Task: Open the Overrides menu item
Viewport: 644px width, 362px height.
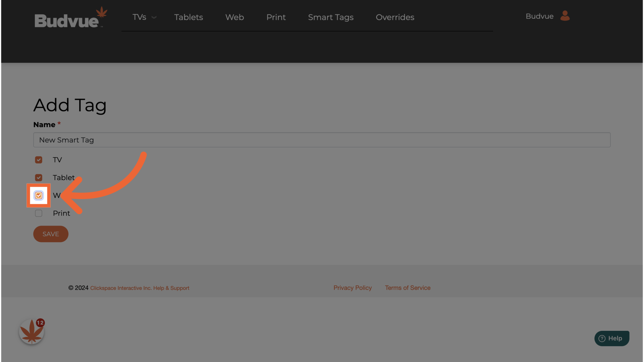Action: tap(395, 17)
